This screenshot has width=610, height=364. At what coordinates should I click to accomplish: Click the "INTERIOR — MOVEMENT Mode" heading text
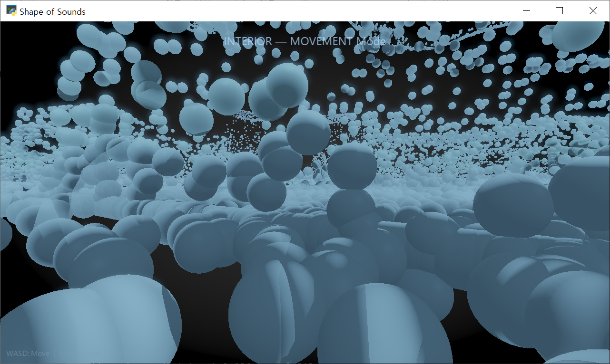tap(305, 41)
